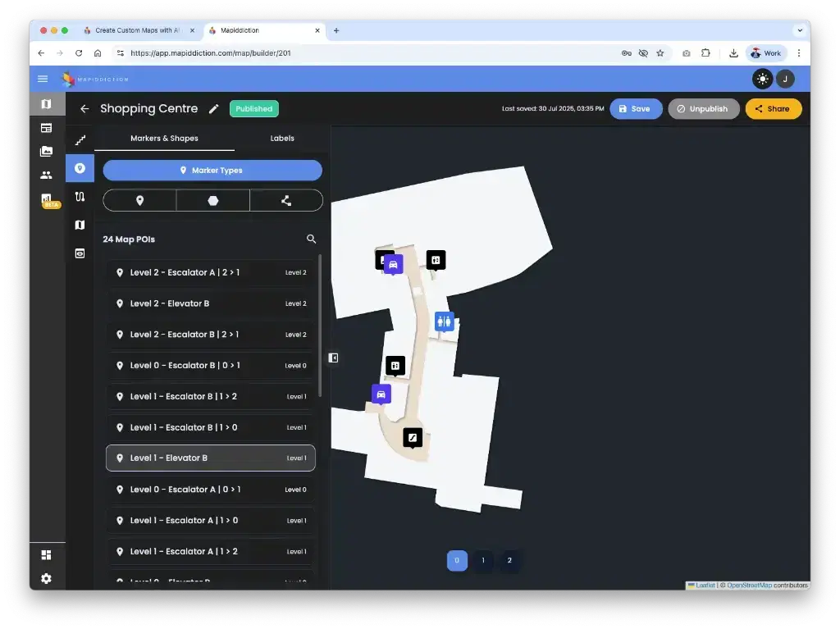Screen dimensions: 840x629
Task: Open the OpenStreetMap link
Action: point(749,586)
